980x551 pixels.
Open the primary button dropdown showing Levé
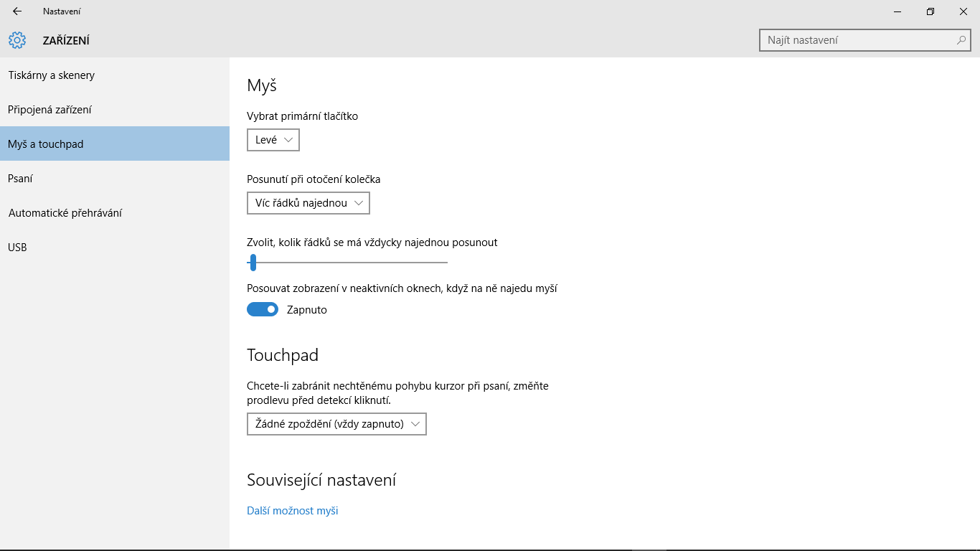[x=273, y=140]
